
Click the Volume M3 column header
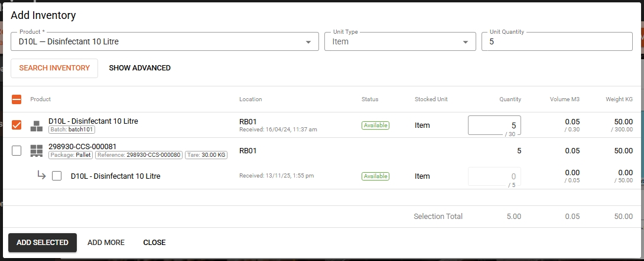565,99
